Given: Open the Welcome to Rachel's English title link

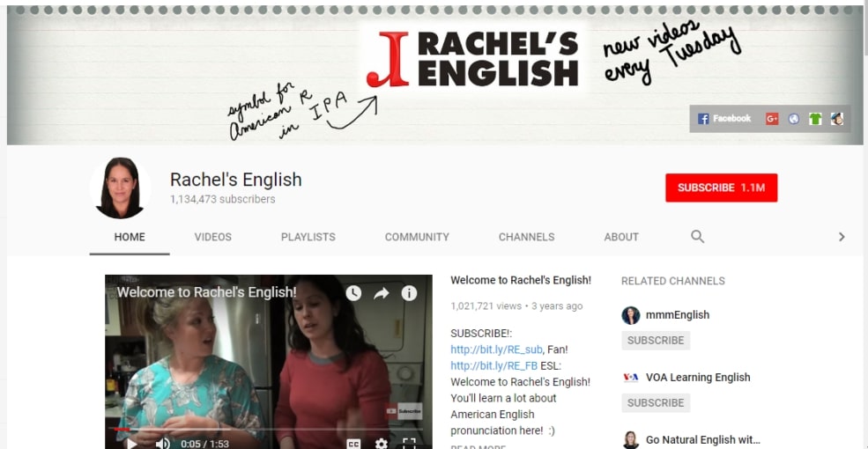Looking at the screenshot, I should [521, 280].
